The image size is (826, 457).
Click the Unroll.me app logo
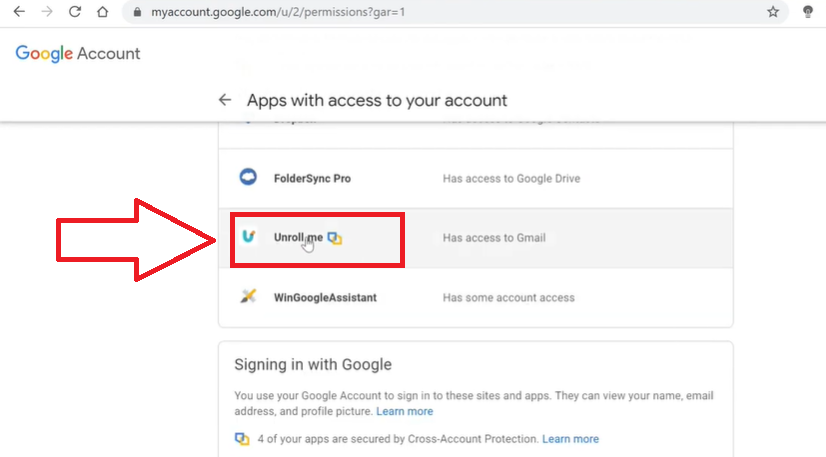click(x=248, y=237)
